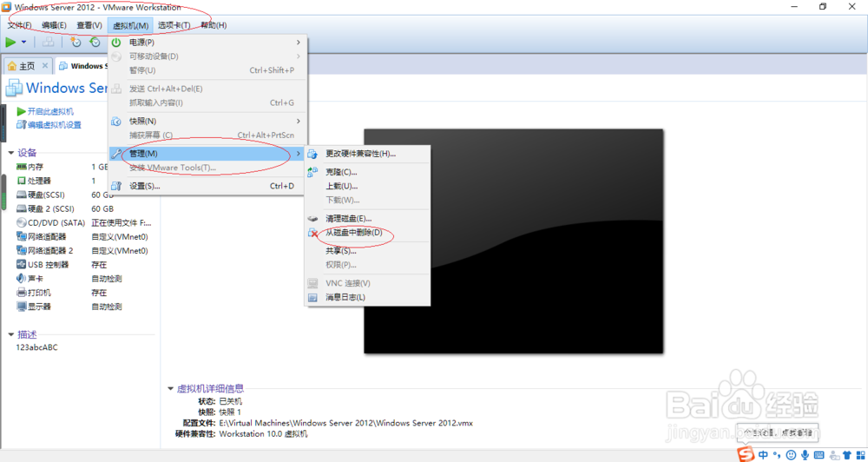
Task: Click the 编辑虚拟机设置 link
Action: [55, 125]
